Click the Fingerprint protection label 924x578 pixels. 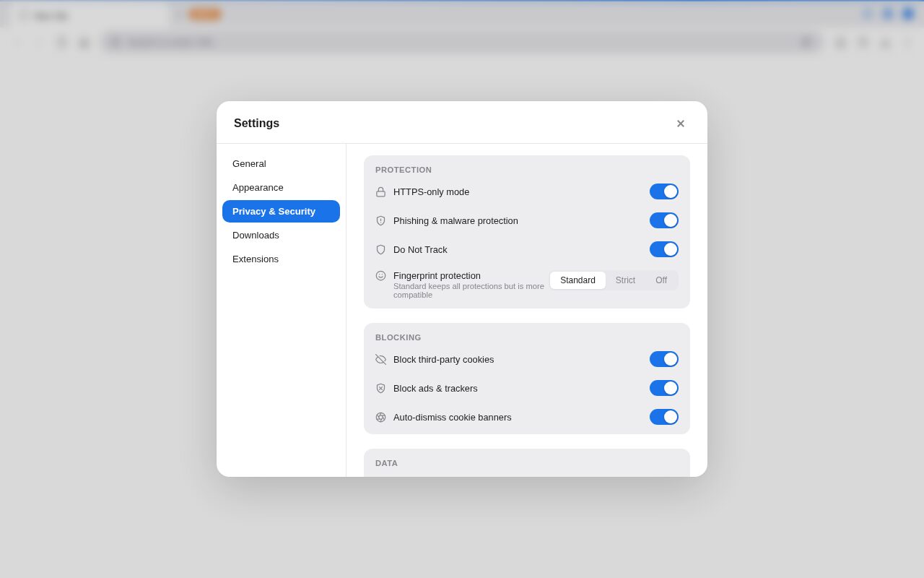437,276
